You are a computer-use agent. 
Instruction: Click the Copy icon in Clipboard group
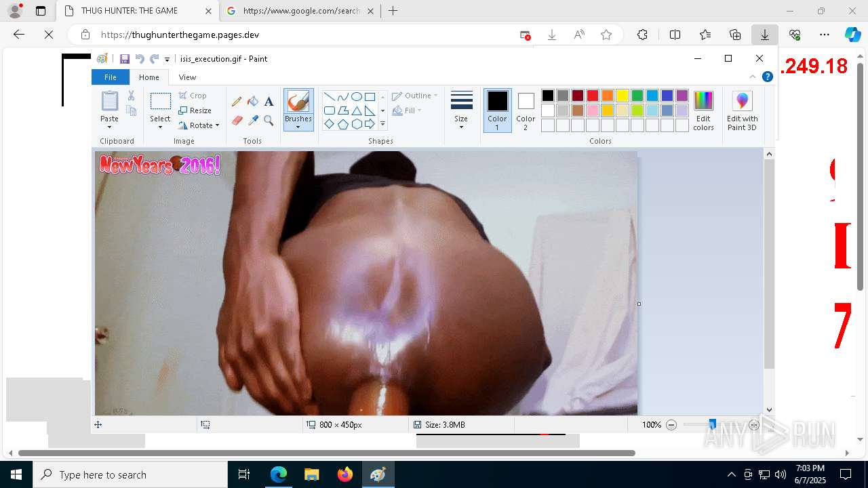tap(131, 110)
